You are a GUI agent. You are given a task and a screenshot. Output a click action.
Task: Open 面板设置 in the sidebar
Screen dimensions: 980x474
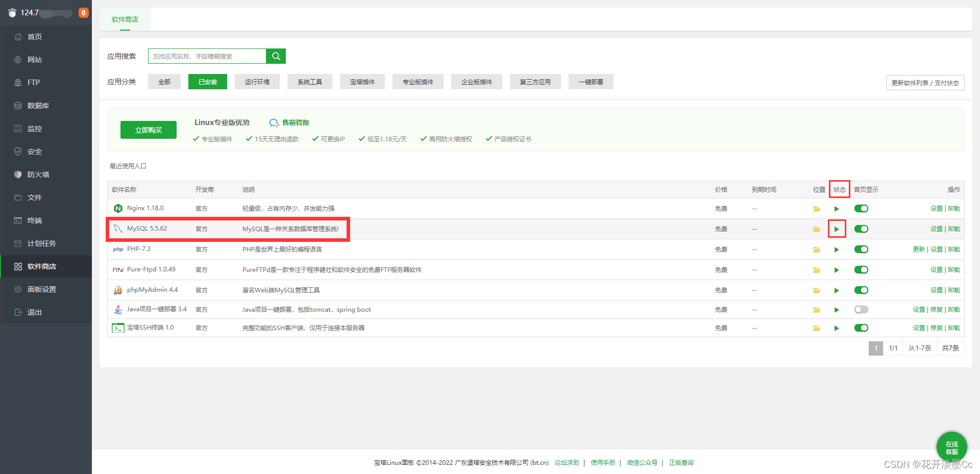tap(46, 289)
